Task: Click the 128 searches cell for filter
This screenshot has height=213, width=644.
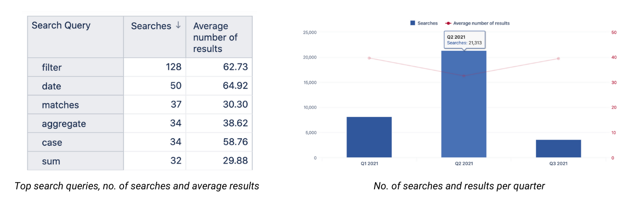Action: click(x=155, y=67)
